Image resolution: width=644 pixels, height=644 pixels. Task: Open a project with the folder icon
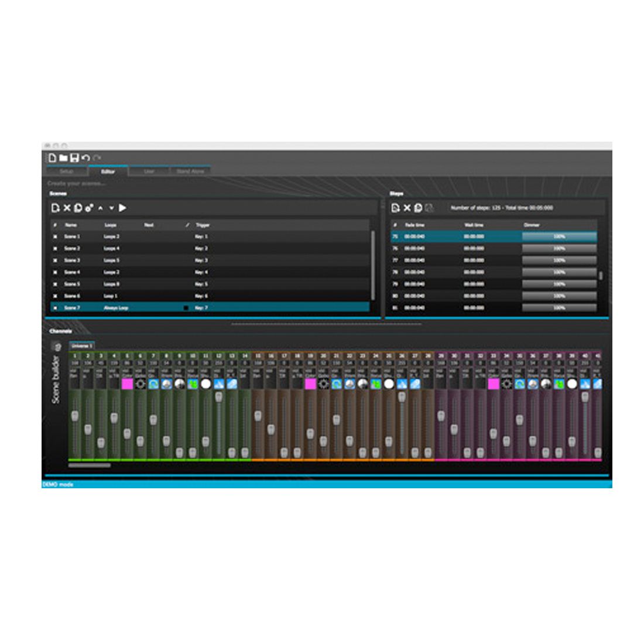(63, 158)
